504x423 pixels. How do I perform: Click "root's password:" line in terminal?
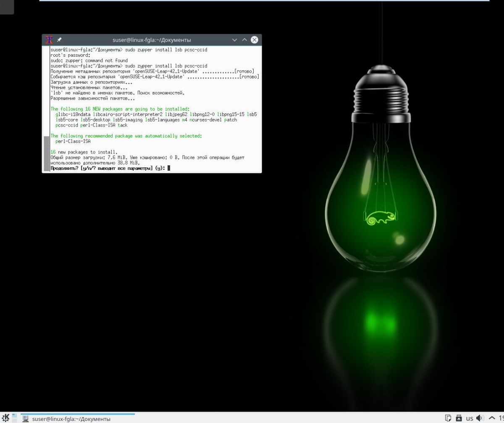pos(70,55)
